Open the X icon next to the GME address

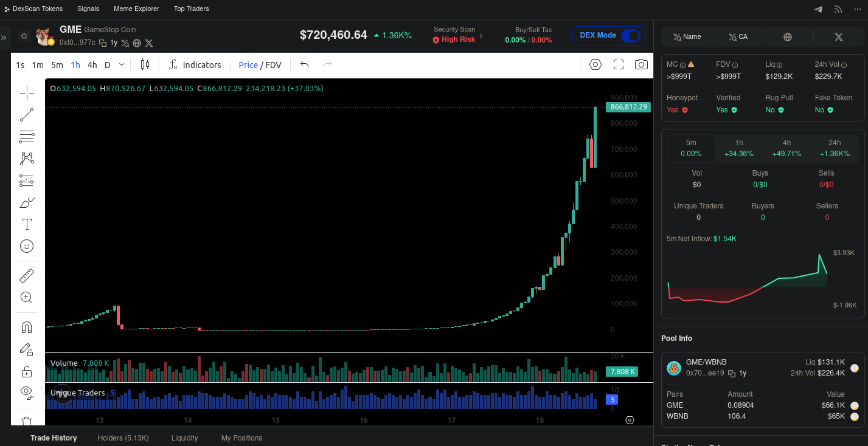point(149,43)
